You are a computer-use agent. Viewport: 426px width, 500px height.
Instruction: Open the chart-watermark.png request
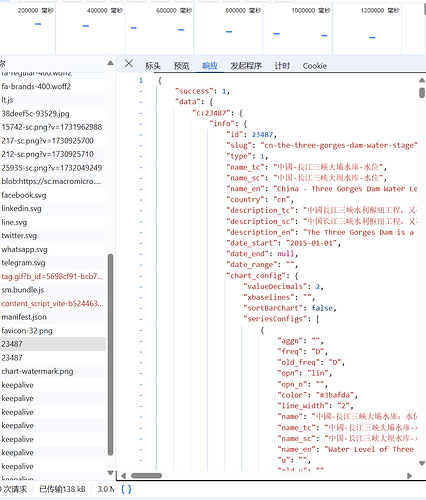53,371
